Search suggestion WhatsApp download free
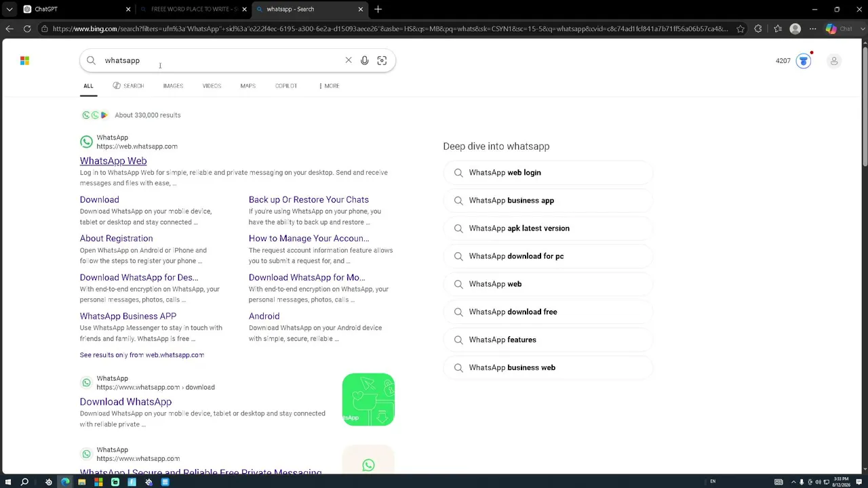The height and width of the screenshot is (488, 868). (548, 312)
